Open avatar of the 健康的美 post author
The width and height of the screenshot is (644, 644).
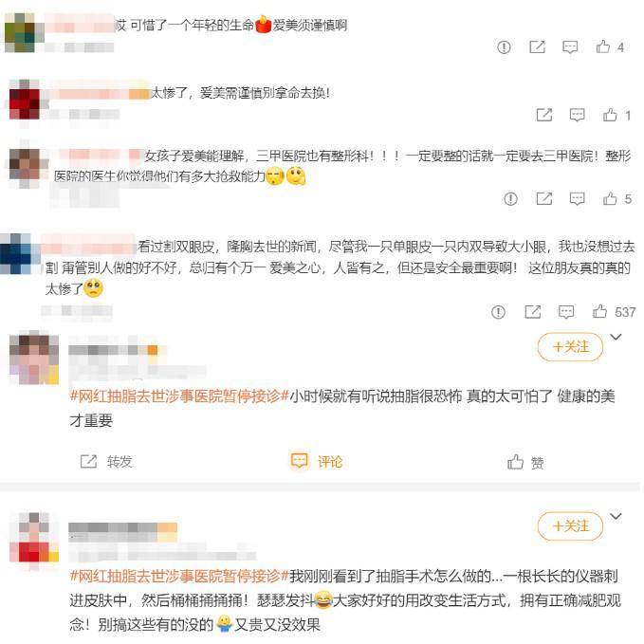click(x=34, y=358)
